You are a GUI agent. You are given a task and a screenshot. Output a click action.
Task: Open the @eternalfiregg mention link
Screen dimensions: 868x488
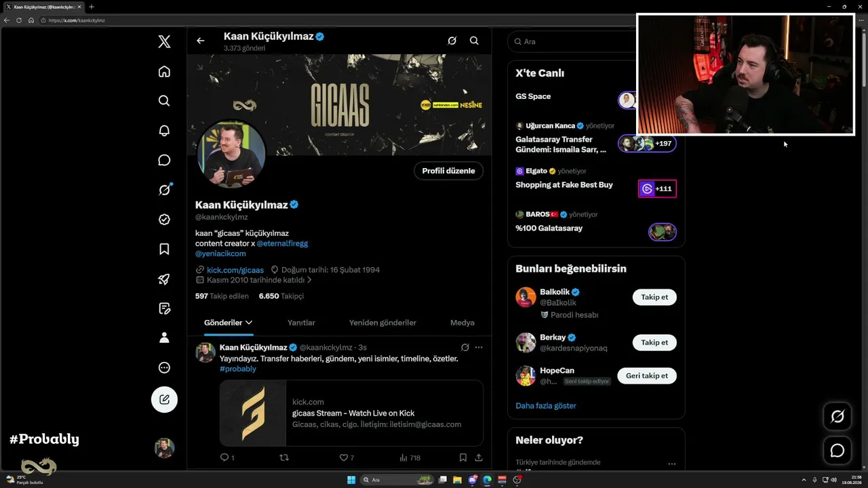click(x=282, y=243)
